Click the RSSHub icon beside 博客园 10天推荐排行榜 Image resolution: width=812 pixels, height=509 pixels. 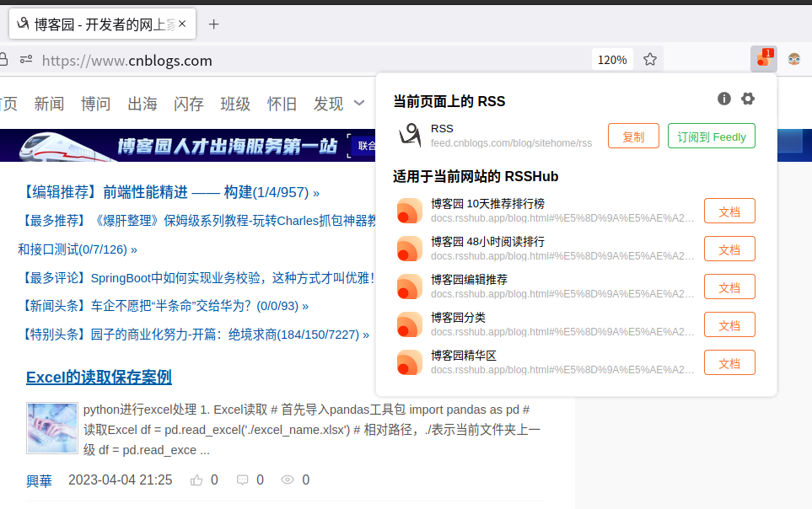(410, 211)
